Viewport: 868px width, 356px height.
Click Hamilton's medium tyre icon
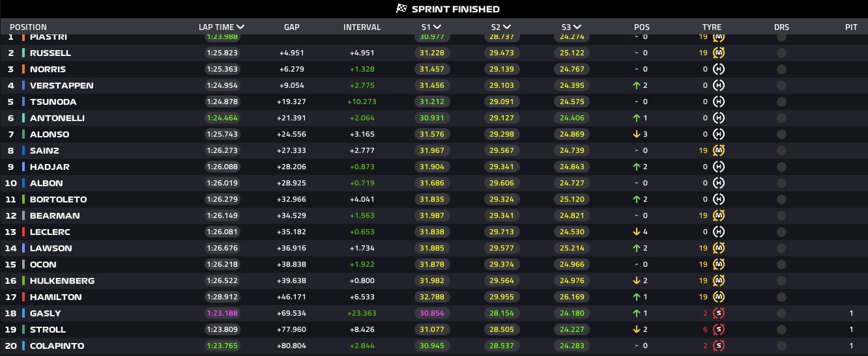click(x=719, y=297)
